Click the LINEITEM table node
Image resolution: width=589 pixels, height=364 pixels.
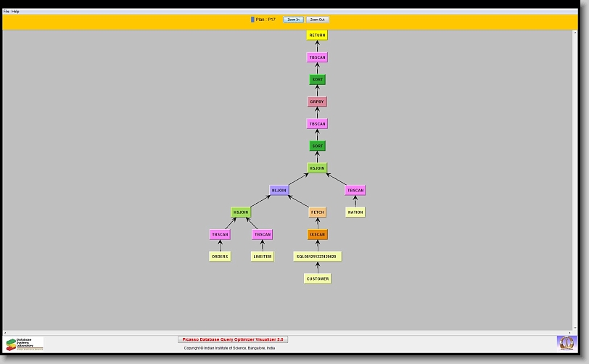point(263,256)
